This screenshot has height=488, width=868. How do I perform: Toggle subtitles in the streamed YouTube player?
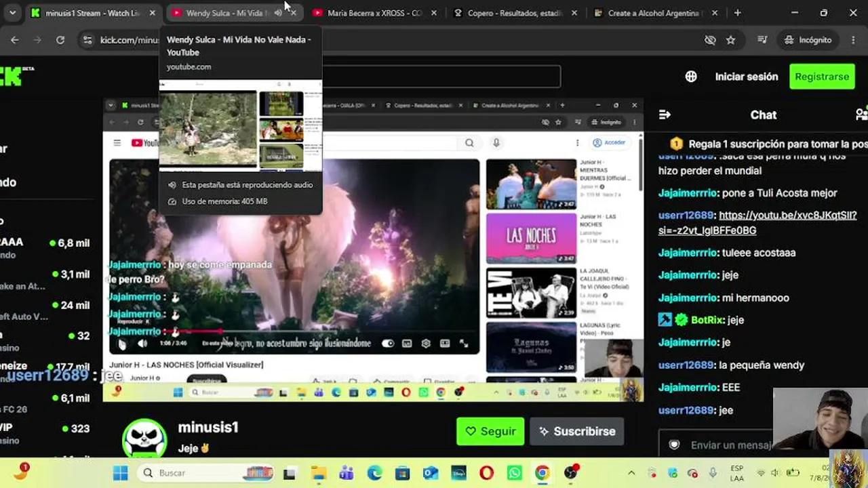407,344
